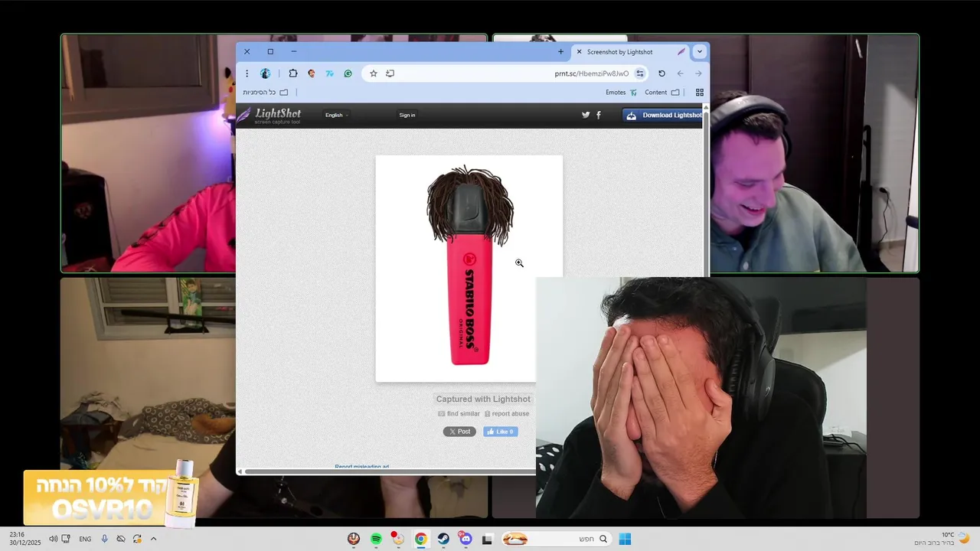Image resolution: width=980 pixels, height=551 pixels.
Task: Go forward with the arrow button
Action: [698, 73]
